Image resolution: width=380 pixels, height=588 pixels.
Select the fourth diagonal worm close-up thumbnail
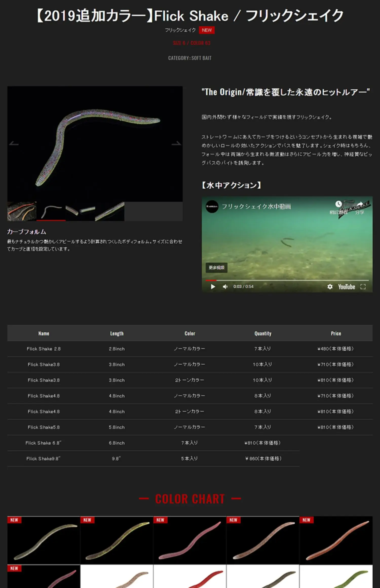[110, 211]
